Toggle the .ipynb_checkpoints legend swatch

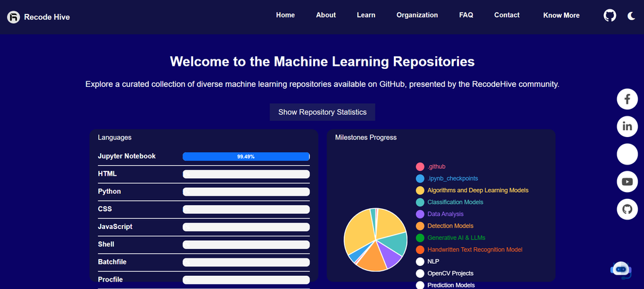pos(420,178)
